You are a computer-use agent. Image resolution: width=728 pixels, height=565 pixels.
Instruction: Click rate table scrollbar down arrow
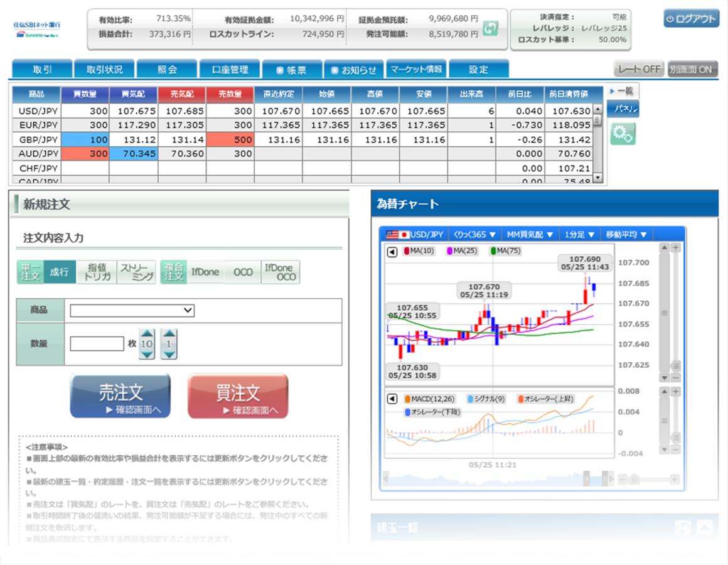click(x=598, y=177)
